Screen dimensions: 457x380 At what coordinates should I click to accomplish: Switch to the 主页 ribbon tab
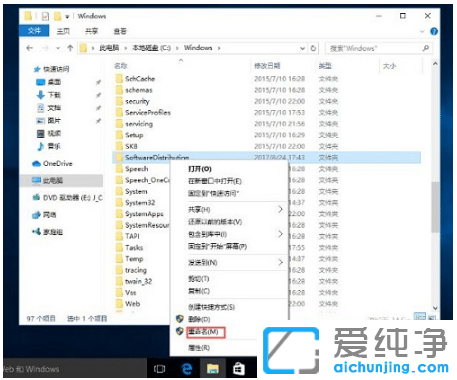pos(63,31)
